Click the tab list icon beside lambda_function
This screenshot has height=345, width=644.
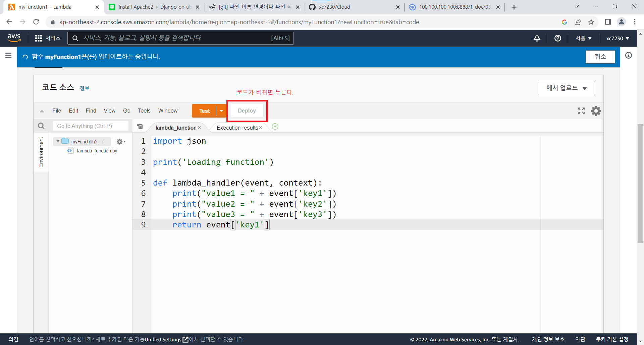tap(140, 127)
